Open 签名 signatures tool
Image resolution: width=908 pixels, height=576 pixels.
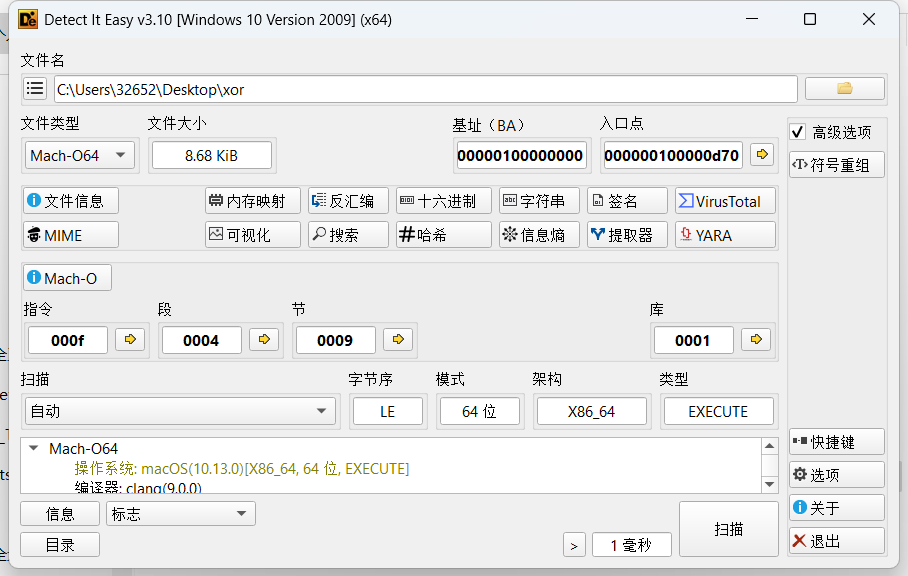click(627, 201)
